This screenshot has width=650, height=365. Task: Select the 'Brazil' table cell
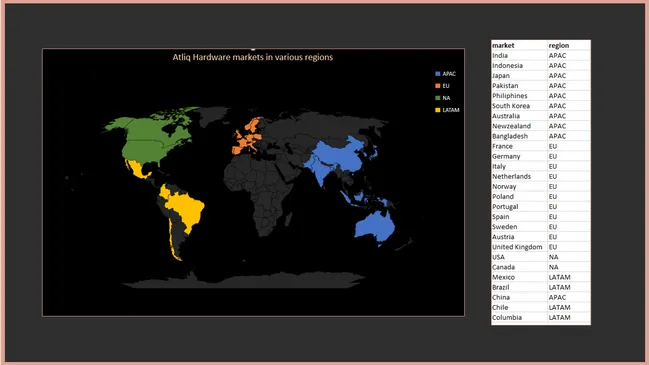coord(519,287)
